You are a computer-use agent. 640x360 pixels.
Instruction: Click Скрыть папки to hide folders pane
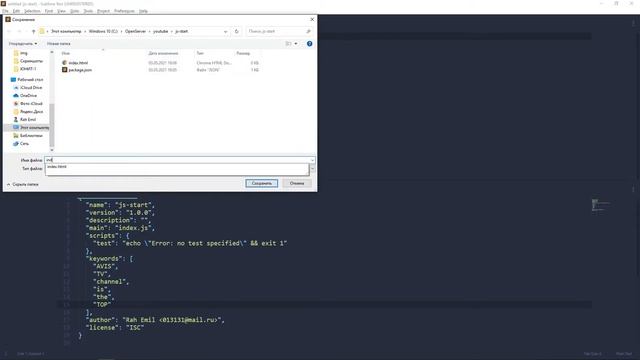tap(22, 184)
